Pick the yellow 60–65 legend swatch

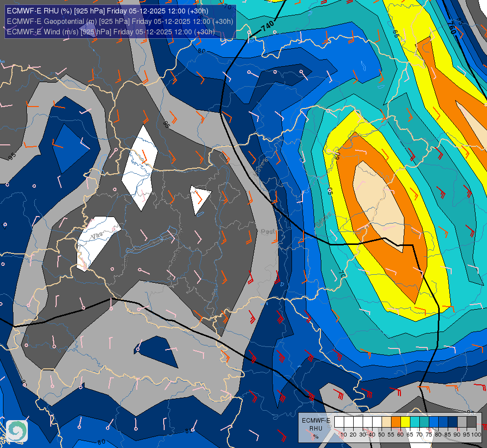pyautogui.click(x=405, y=422)
